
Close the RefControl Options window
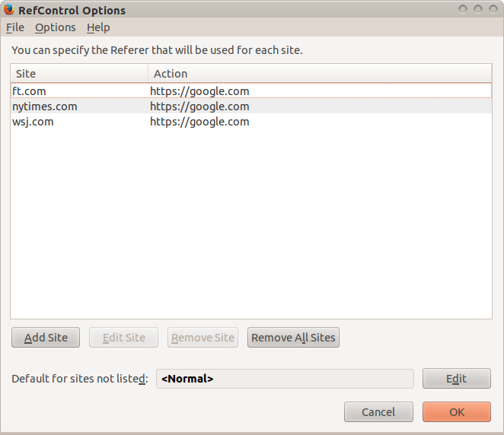[493, 9]
